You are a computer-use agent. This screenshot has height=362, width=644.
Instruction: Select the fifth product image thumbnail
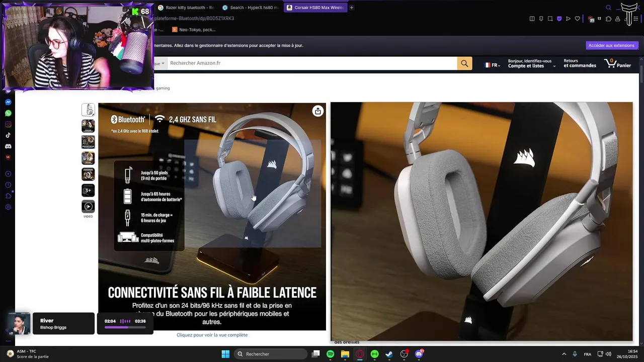(x=88, y=174)
